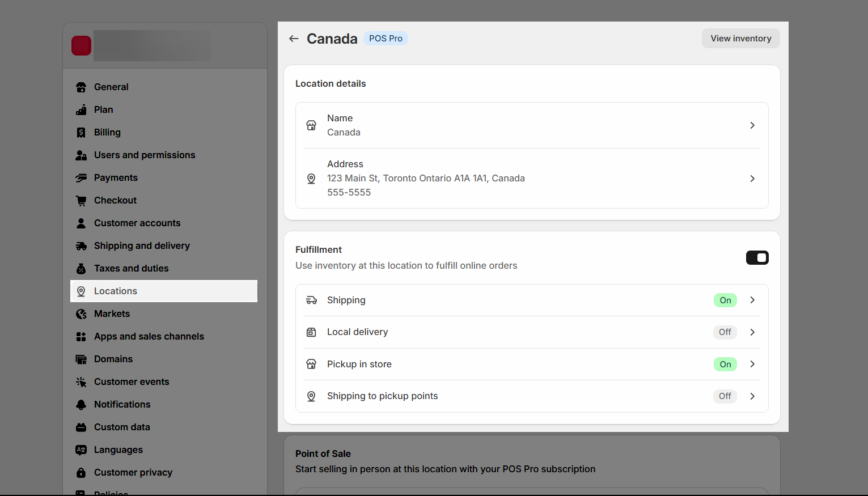Open Pickup in store settings chevron
The width and height of the screenshot is (868, 496).
pyautogui.click(x=752, y=364)
